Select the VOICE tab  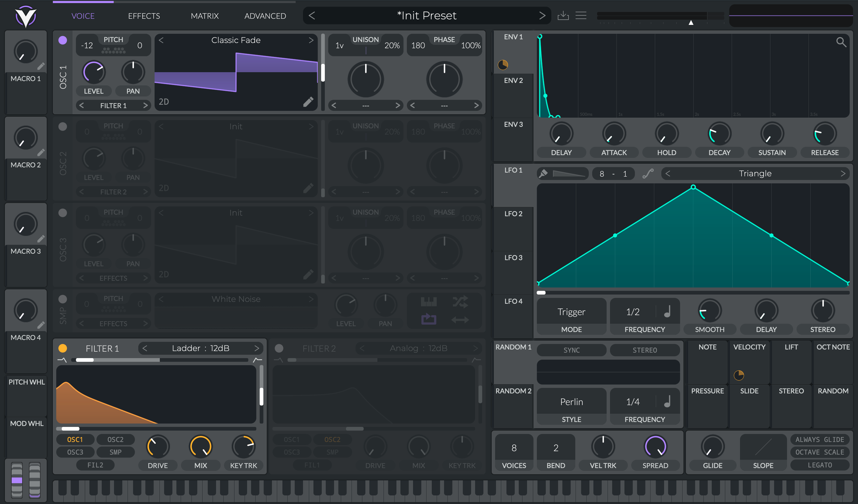[83, 16]
